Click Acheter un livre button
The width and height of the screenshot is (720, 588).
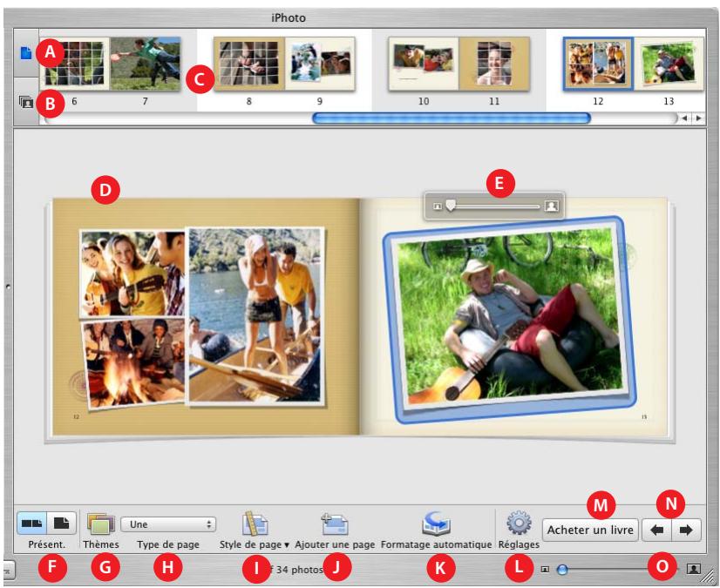pyautogui.click(x=590, y=530)
